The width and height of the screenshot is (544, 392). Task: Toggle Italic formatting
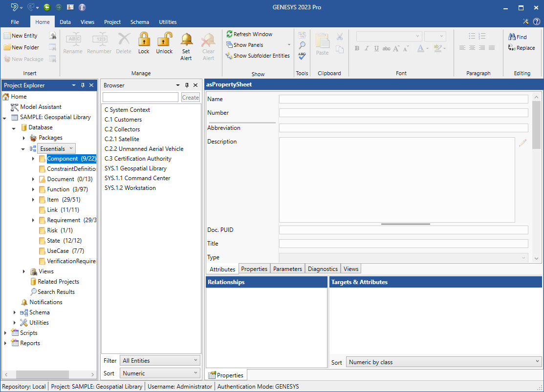(x=367, y=48)
